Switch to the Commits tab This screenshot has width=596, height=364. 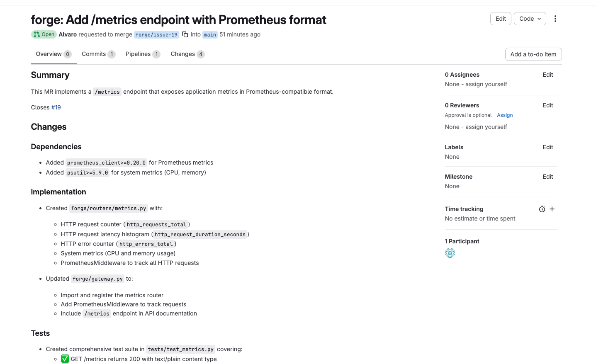tap(98, 54)
